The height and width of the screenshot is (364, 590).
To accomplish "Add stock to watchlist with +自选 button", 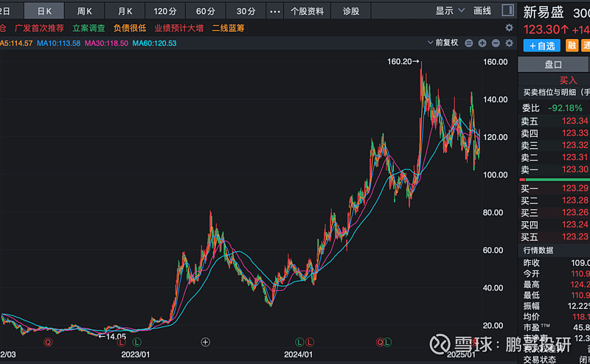I will [541, 46].
